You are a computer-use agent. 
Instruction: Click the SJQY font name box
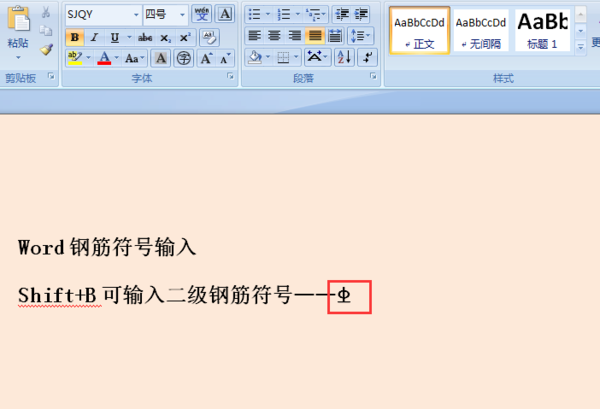point(98,15)
